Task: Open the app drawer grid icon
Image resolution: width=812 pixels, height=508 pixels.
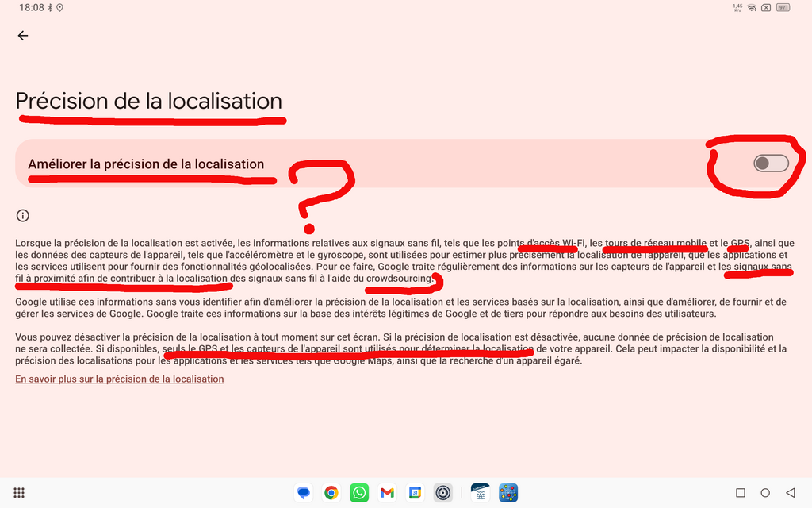Action: (x=20, y=493)
